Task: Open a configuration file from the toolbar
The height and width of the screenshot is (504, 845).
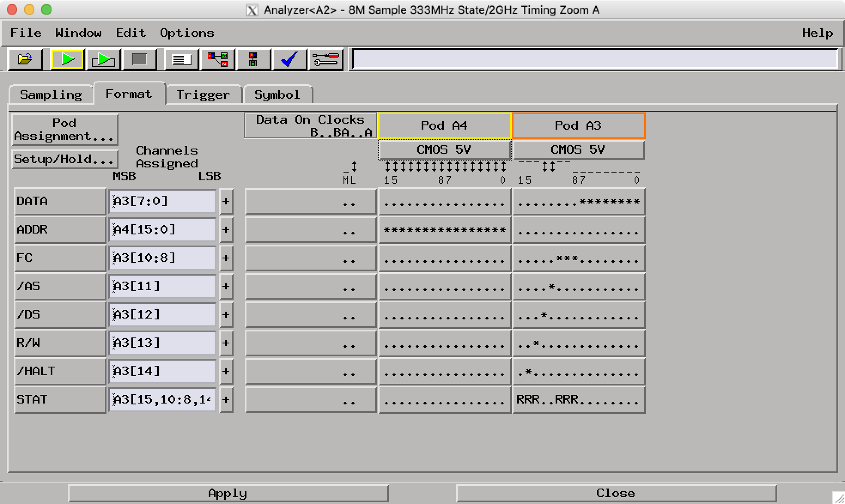Action: pos(24,60)
